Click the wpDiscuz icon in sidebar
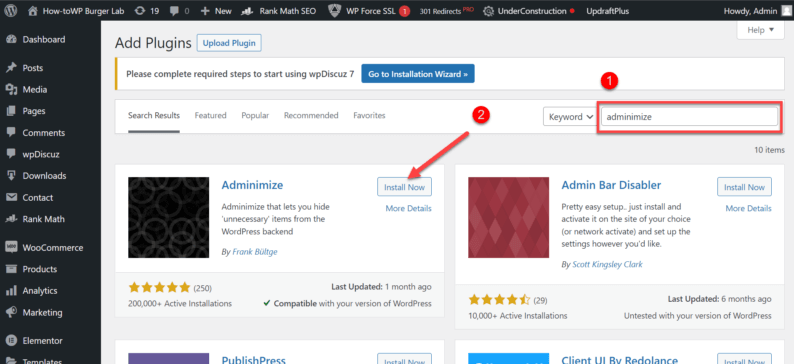 point(11,154)
